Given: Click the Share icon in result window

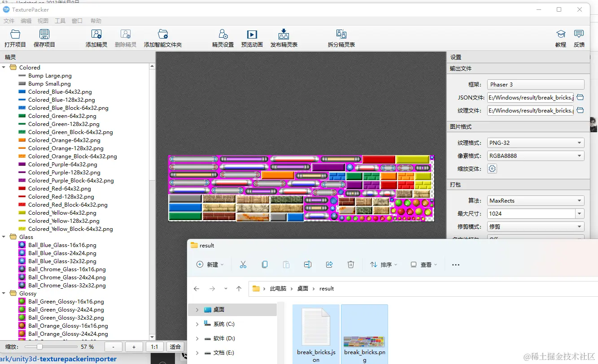Looking at the screenshot, I should coord(329,264).
